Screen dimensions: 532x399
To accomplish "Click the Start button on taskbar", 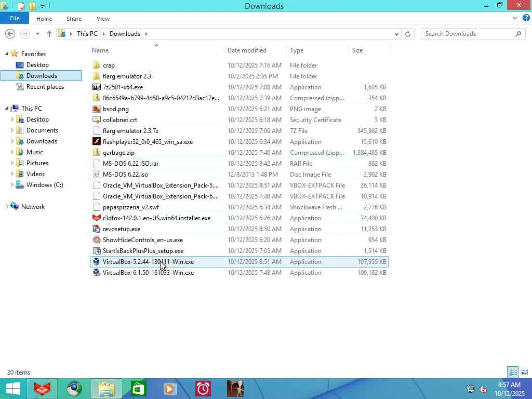I will 13,389.
